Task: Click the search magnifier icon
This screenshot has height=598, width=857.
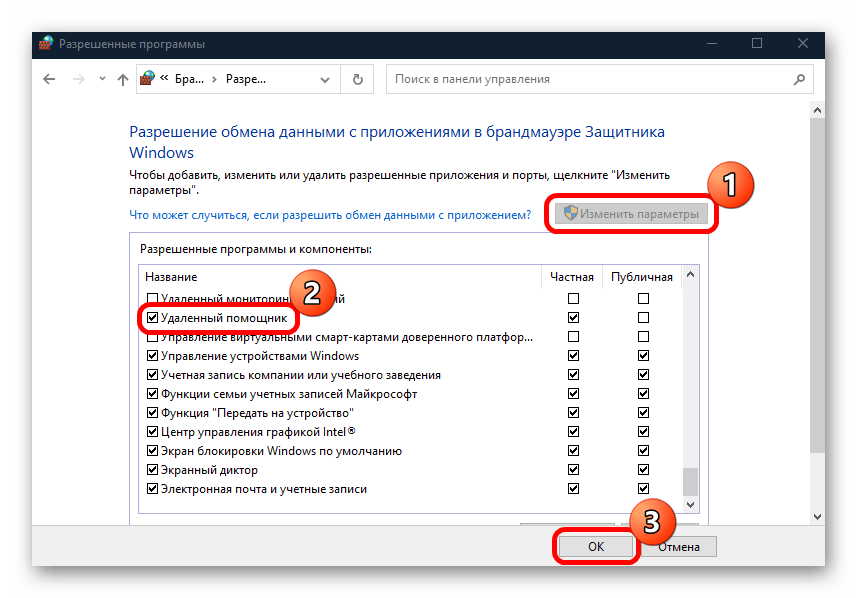Action: [799, 79]
